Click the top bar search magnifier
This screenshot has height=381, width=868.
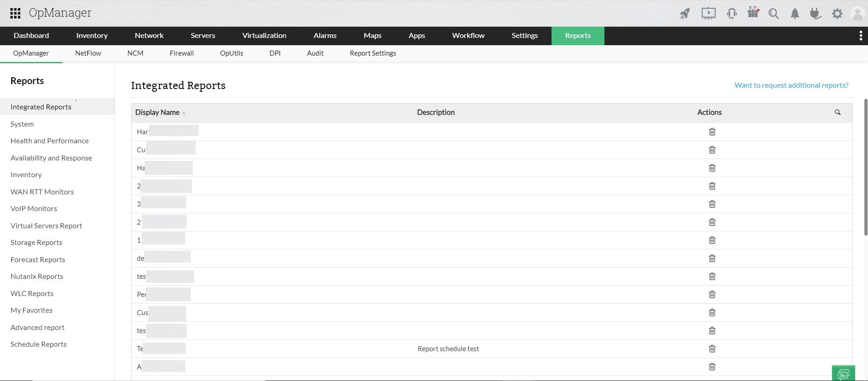click(x=774, y=14)
